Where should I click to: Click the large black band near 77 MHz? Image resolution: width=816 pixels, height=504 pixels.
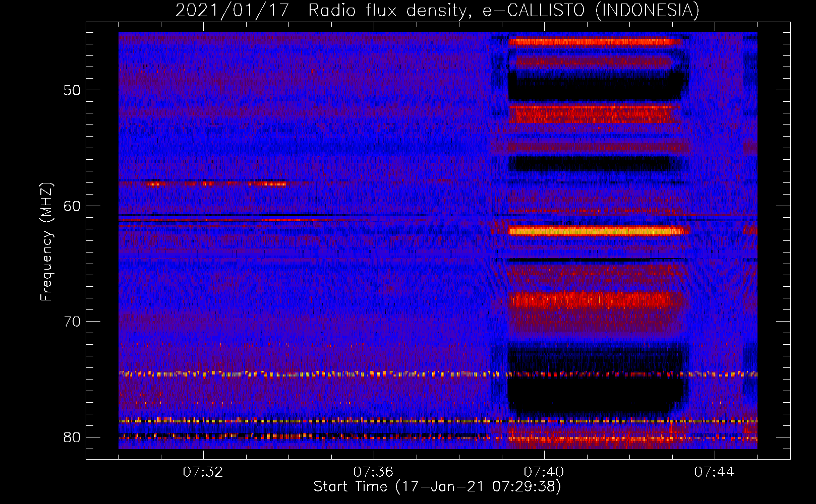(x=597, y=395)
